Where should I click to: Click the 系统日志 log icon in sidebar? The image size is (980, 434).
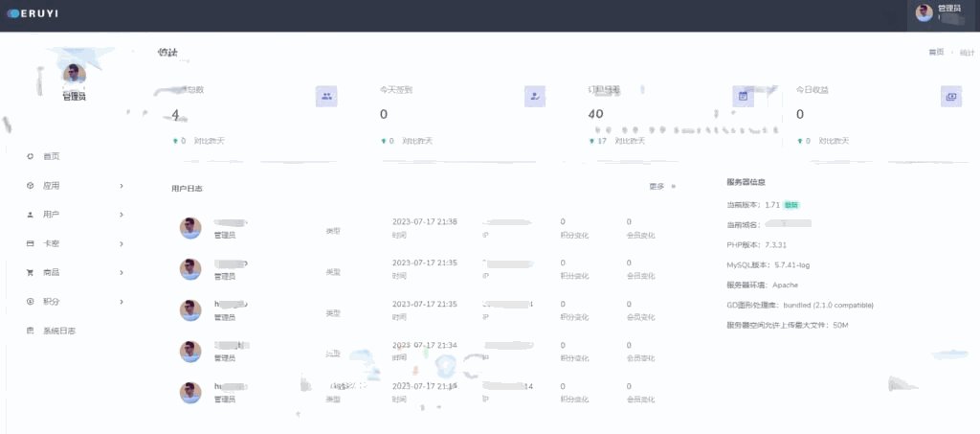(30, 331)
